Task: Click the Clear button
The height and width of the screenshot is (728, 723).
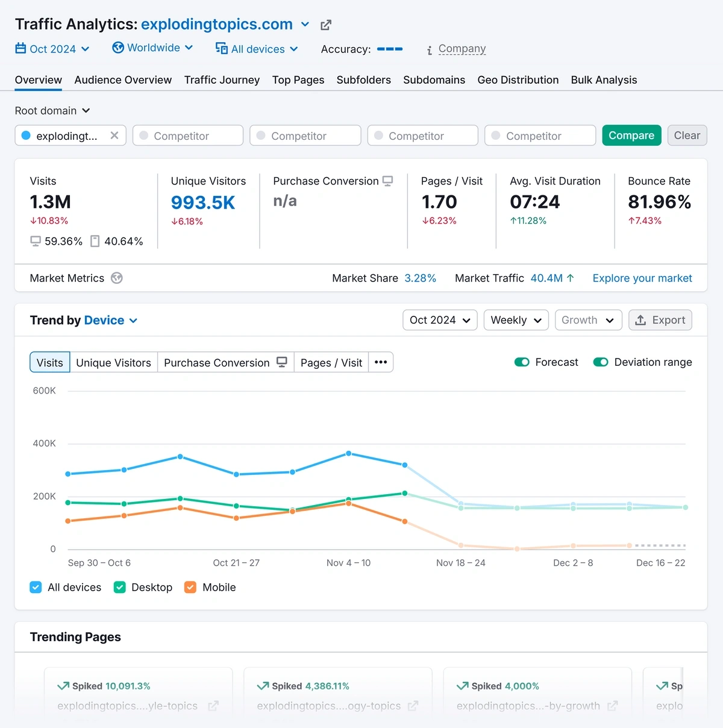Action: coord(687,136)
